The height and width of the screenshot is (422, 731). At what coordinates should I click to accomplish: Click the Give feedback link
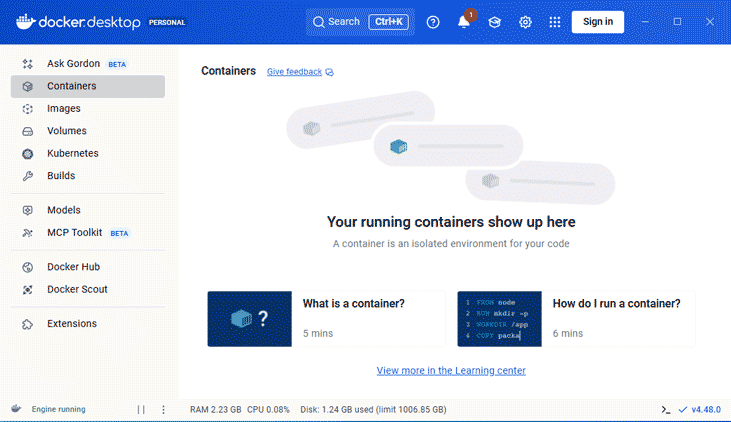point(294,72)
